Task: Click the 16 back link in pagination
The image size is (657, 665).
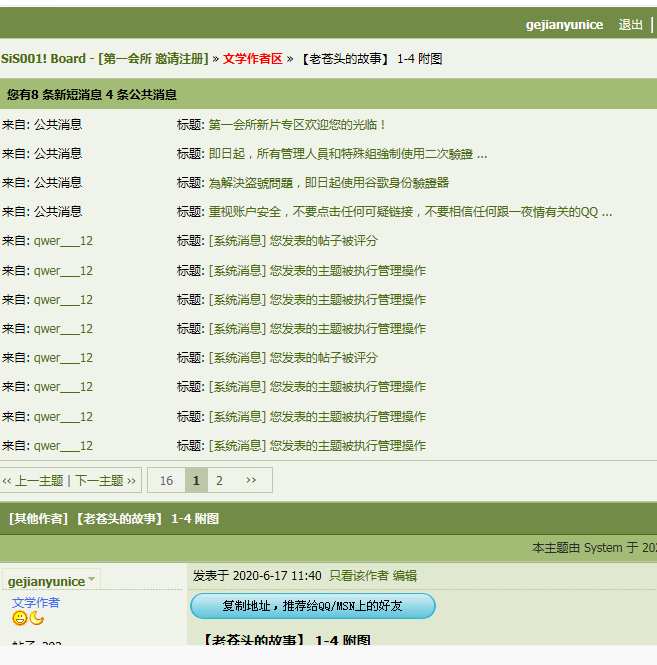Action: (x=166, y=481)
